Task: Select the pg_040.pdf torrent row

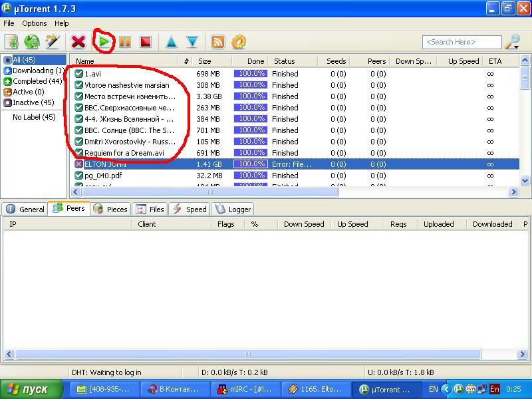Action: [295, 176]
